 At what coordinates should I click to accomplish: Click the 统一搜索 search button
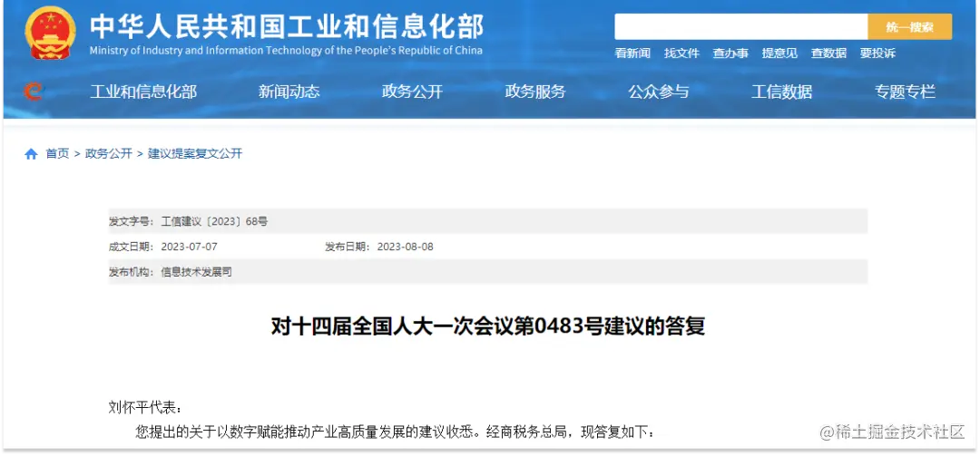point(909,27)
